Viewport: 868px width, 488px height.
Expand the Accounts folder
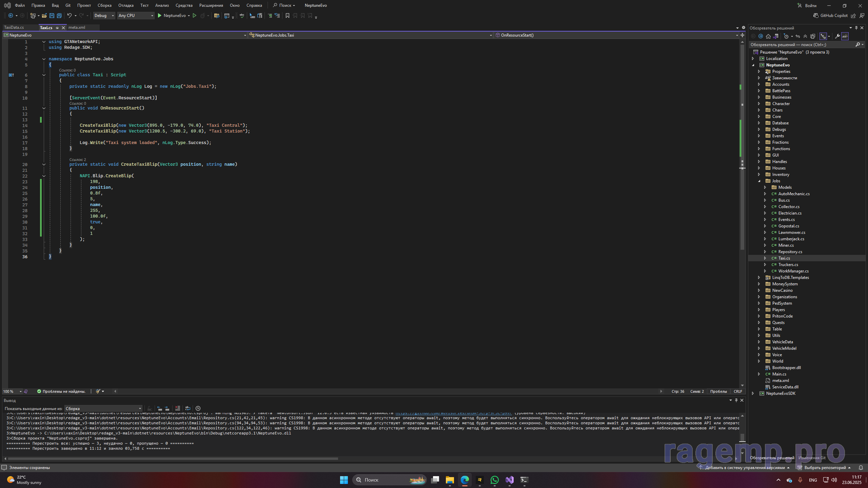[x=759, y=84]
